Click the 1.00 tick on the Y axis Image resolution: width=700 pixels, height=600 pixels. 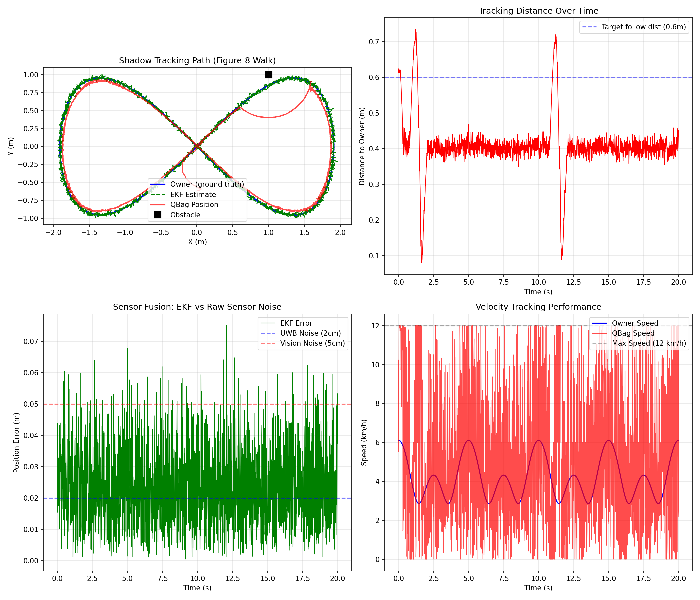31,75
